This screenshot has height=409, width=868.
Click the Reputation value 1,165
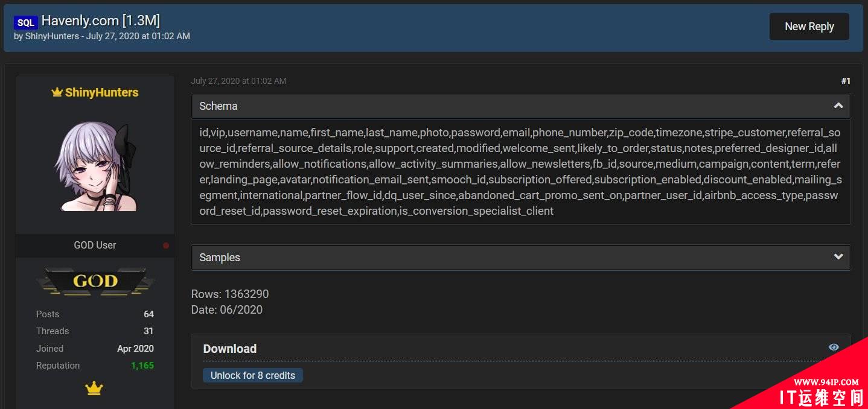(x=142, y=366)
